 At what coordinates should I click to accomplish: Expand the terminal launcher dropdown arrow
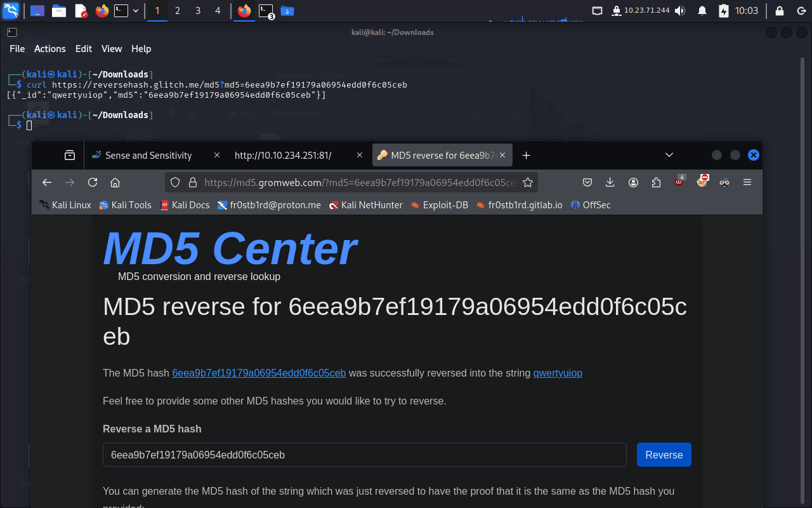(x=136, y=11)
